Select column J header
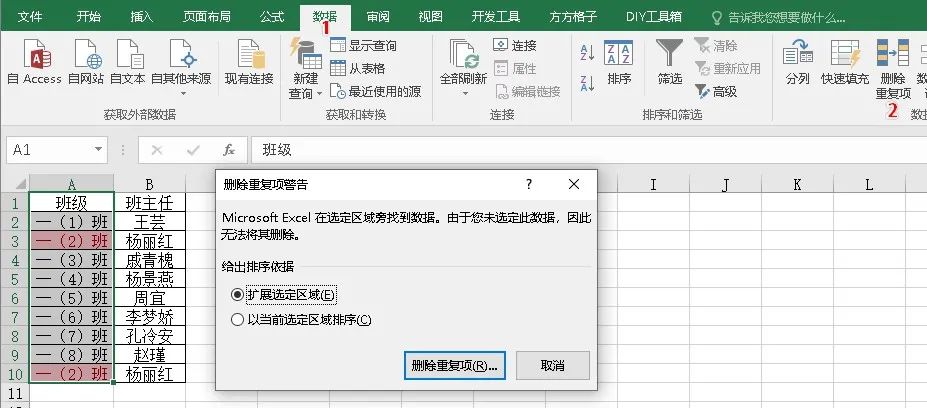 point(725,184)
